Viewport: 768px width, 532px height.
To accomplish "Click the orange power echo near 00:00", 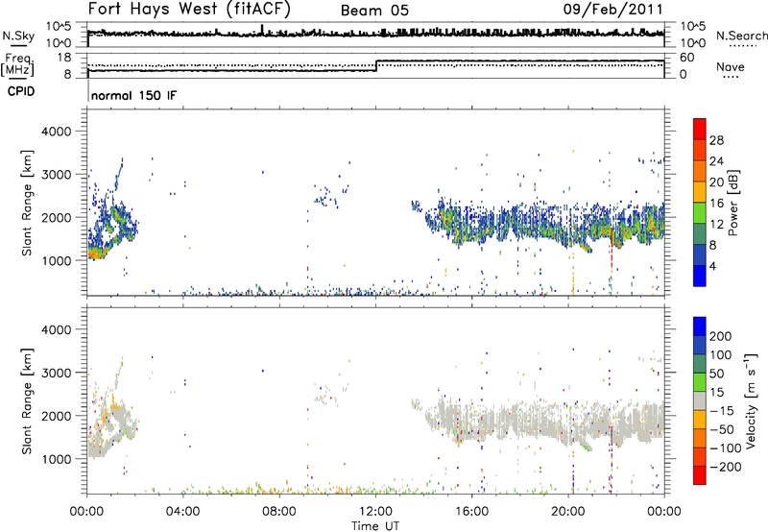I will click(x=95, y=254).
